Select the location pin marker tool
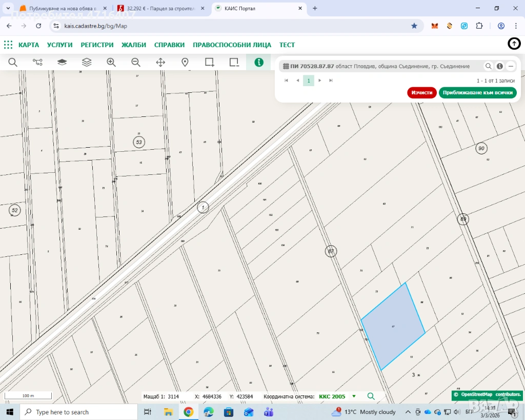Viewport: 525px width, 420px height. (x=185, y=62)
